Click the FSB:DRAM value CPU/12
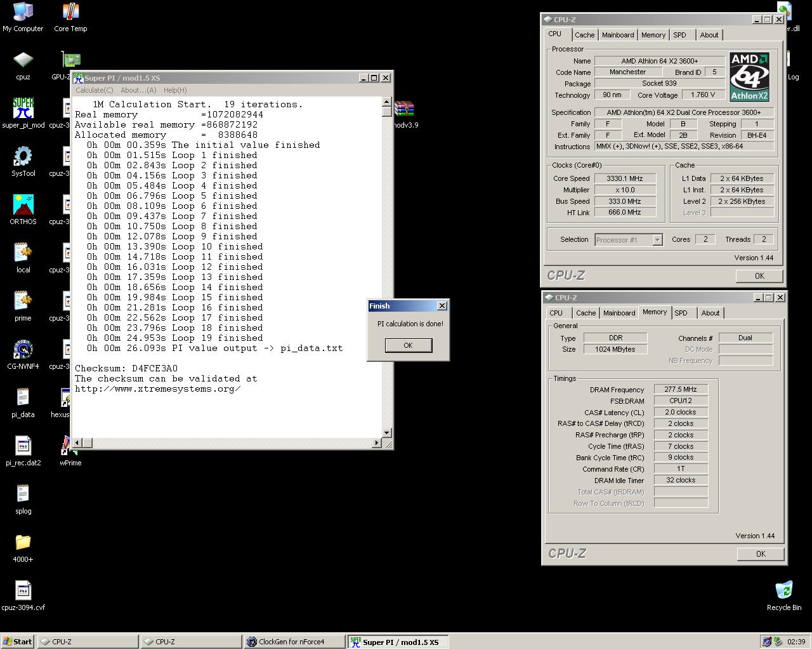This screenshot has height=650, width=812. coord(681,401)
